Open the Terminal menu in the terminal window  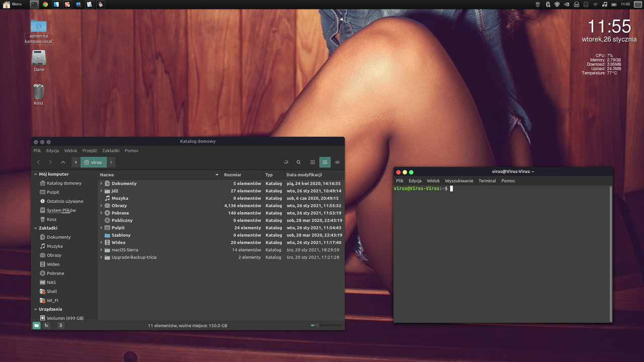(487, 180)
